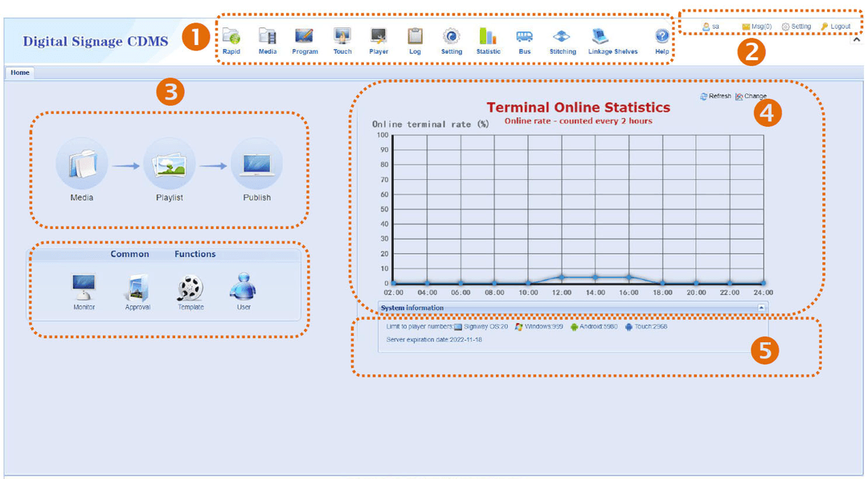Viewport: 868px width, 479px height.
Task: Click the Server expiration date text
Action: (x=433, y=340)
